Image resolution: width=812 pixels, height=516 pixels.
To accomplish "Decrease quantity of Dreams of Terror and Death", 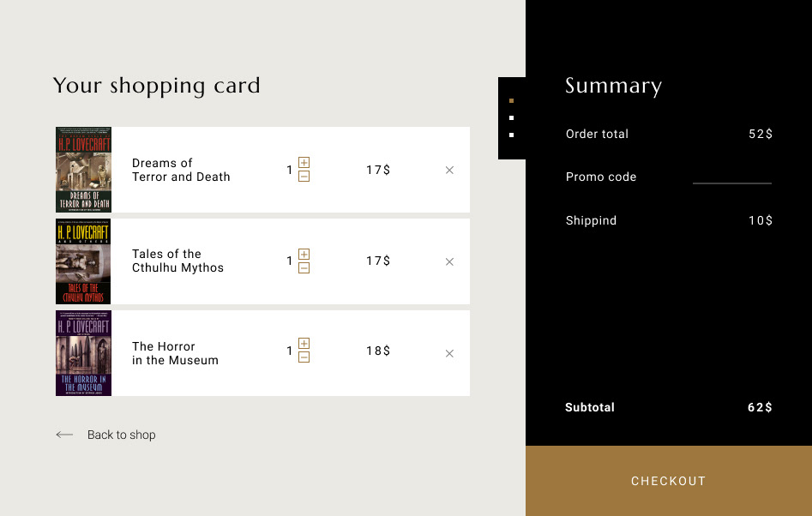I will point(304,177).
